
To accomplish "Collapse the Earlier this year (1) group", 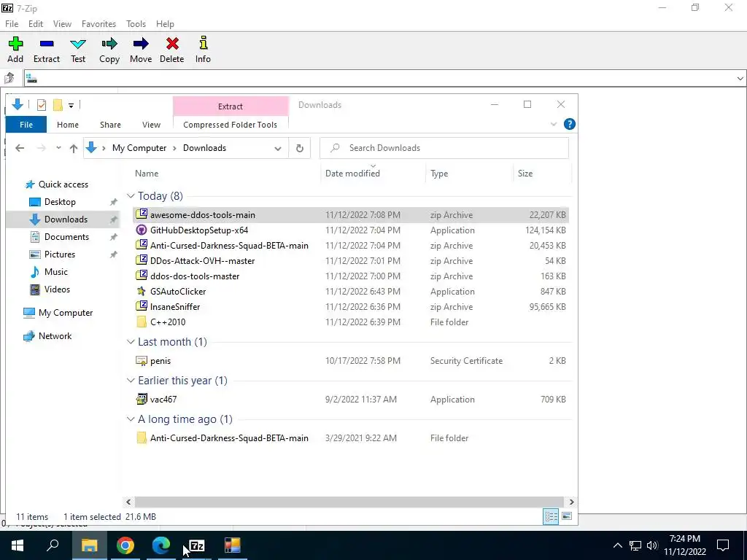I will tap(131, 380).
